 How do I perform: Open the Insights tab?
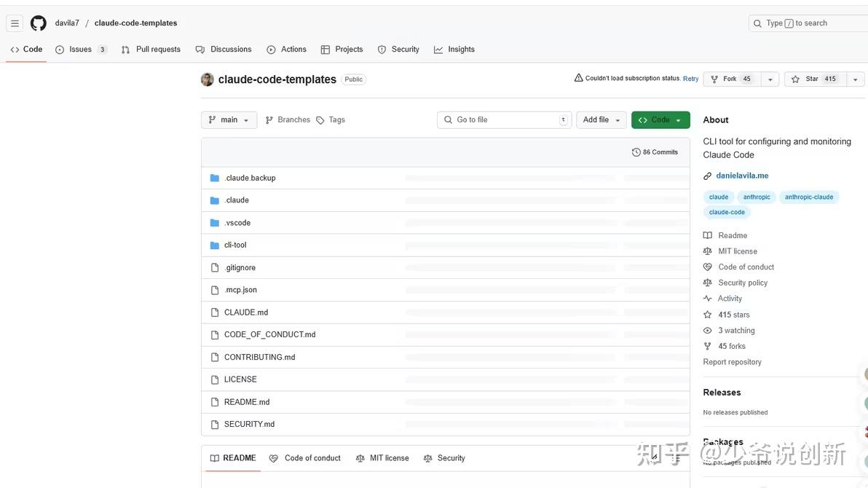click(454, 50)
